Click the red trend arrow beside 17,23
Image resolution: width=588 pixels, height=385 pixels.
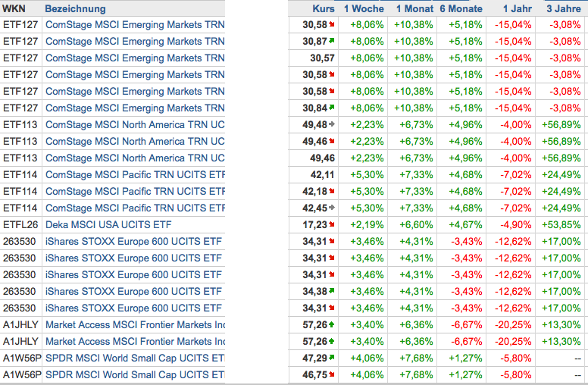(332, 224)
